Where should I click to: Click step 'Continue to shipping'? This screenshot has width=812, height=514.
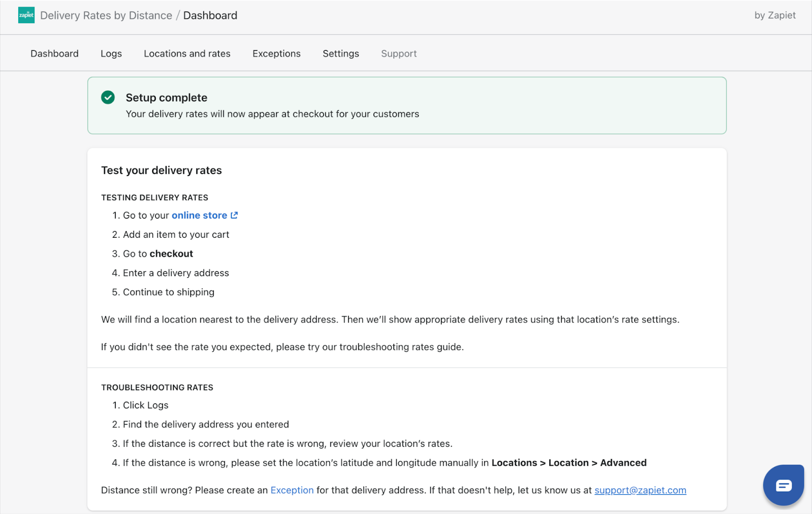click(168, 292)
